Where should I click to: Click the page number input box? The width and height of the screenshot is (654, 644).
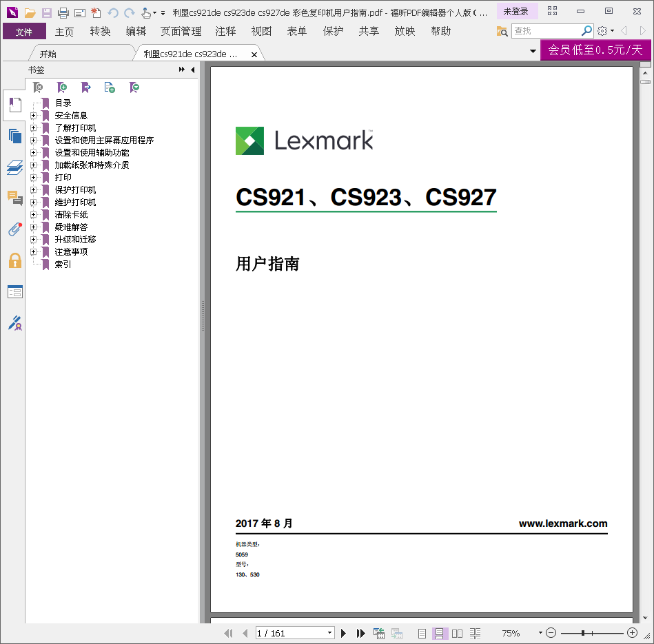[291, 633]
